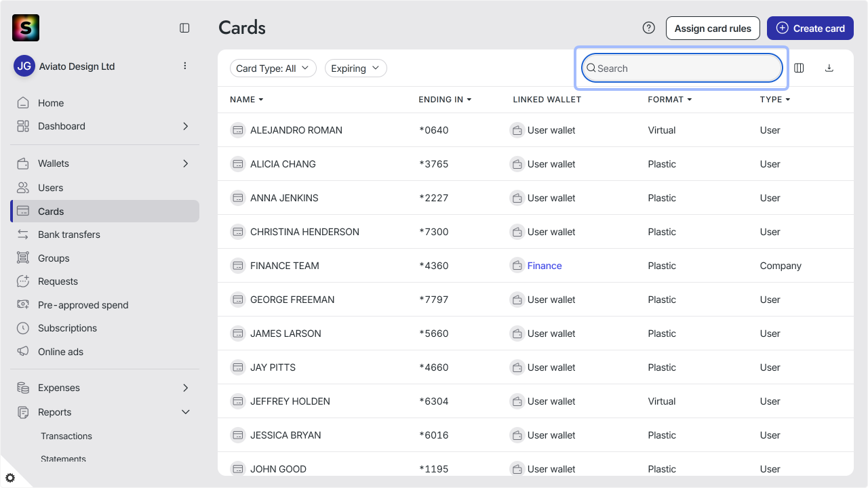The width and height of the screenshot is (868, 488).
Task: Click the wallet icon in ANNA JENKINS row
Action: tap(517, 197)
